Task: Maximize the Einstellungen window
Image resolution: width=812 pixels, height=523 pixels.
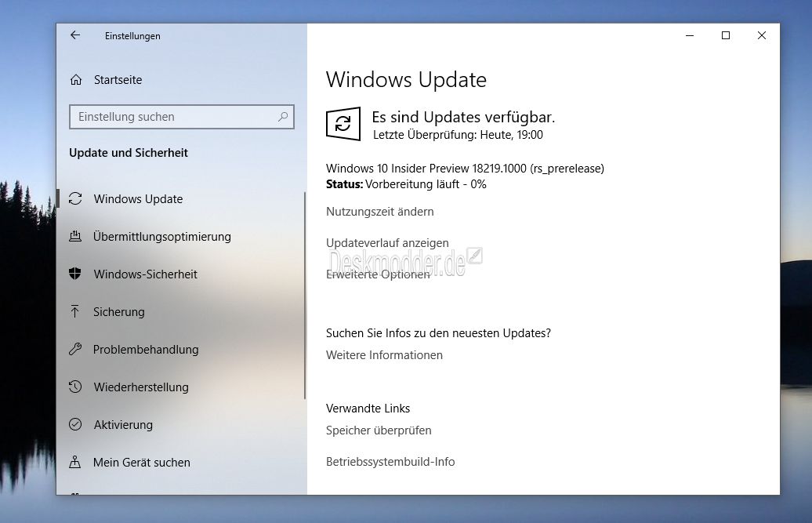Action: point(726,35)
